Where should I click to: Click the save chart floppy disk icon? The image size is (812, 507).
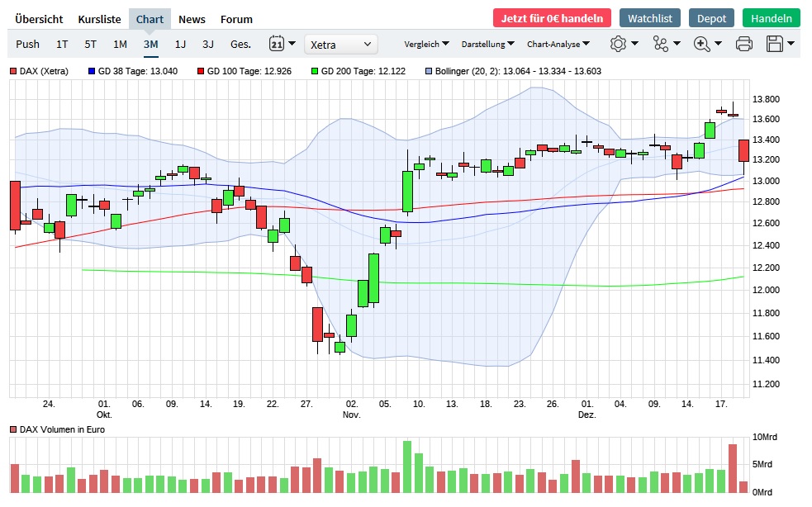click(774, 45)
